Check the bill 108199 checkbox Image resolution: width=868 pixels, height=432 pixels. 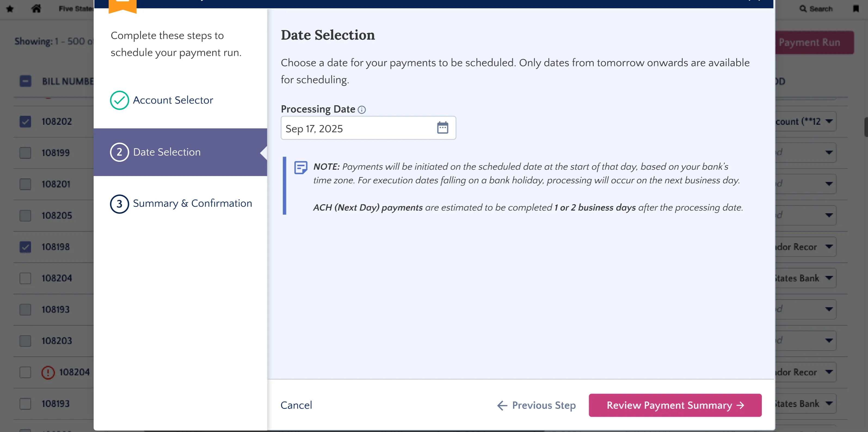click(25, 153)
